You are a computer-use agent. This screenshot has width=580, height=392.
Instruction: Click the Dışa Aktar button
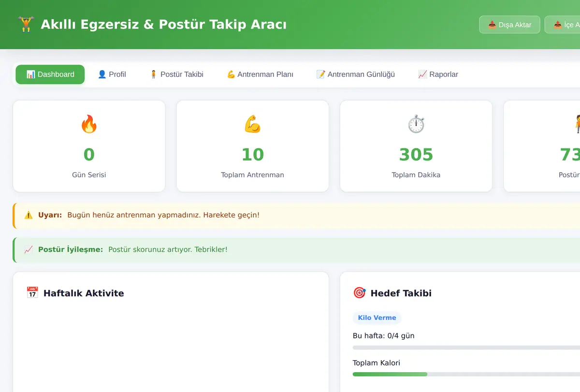(509, 25)
